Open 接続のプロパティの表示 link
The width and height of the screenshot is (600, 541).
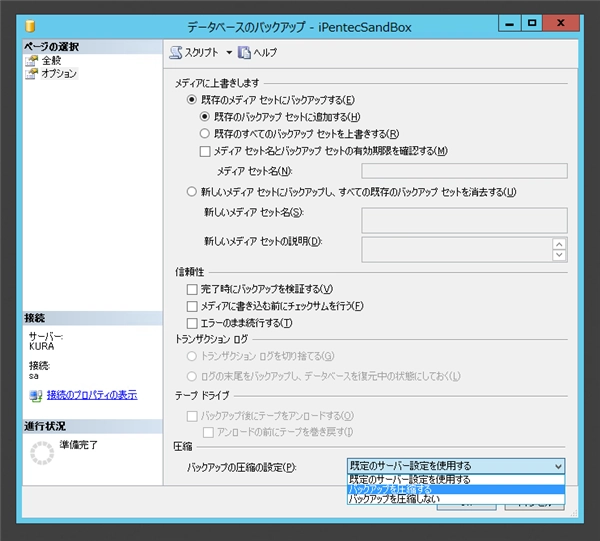pos(92,395)
